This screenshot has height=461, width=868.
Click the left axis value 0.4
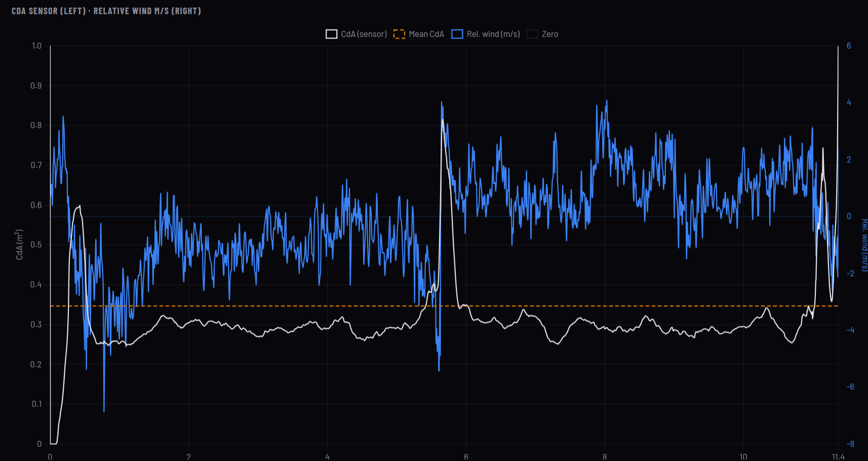36,285
